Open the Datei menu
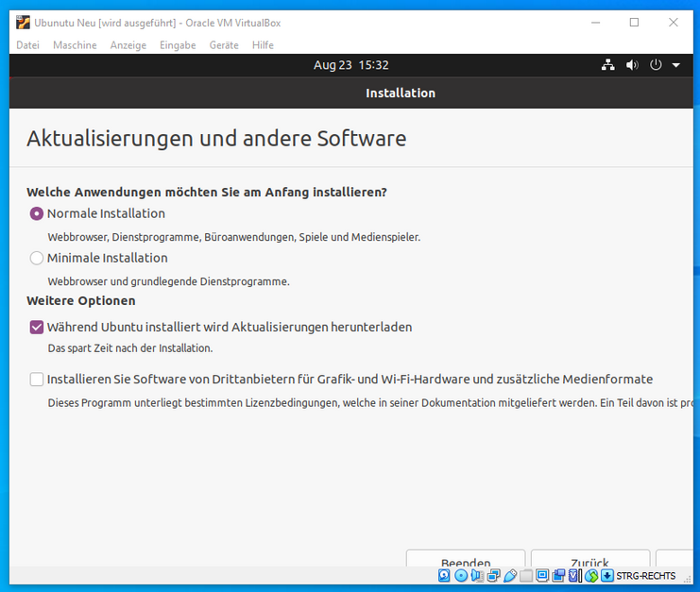Image resolution: width=700 pixels, height=592 pixels. click(x=27, y=45)
